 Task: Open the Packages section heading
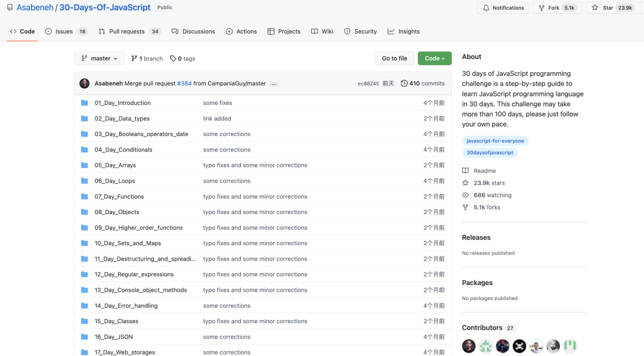[x=477, y=283]
